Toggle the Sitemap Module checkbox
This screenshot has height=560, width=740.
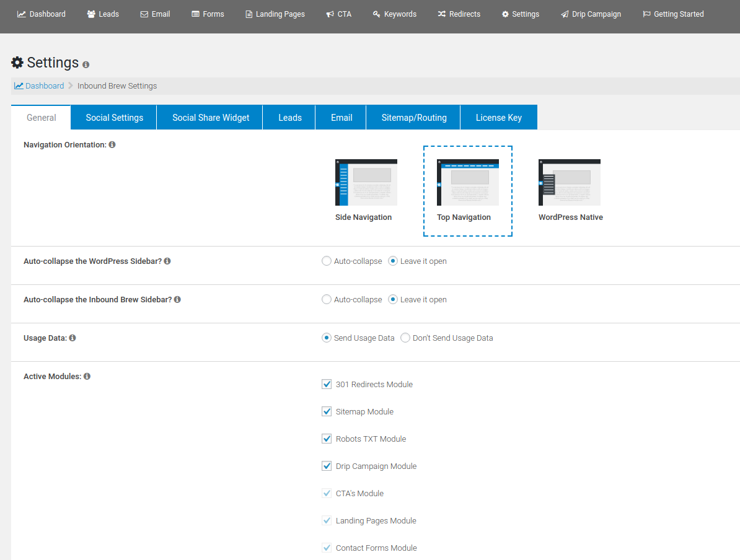pyautogui.click(x=327, y=411)
